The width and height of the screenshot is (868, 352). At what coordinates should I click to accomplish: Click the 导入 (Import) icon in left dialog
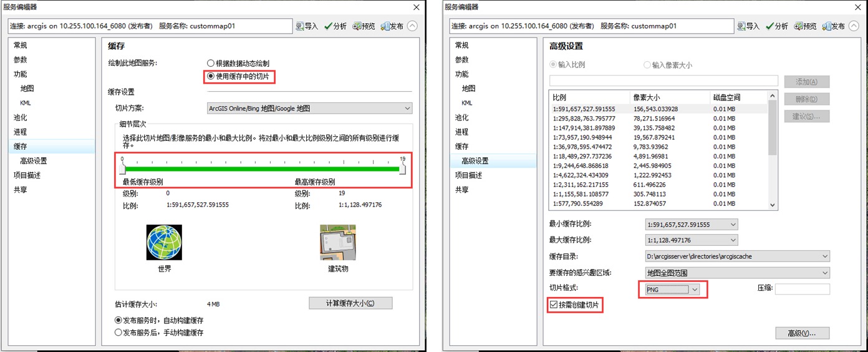301,26
